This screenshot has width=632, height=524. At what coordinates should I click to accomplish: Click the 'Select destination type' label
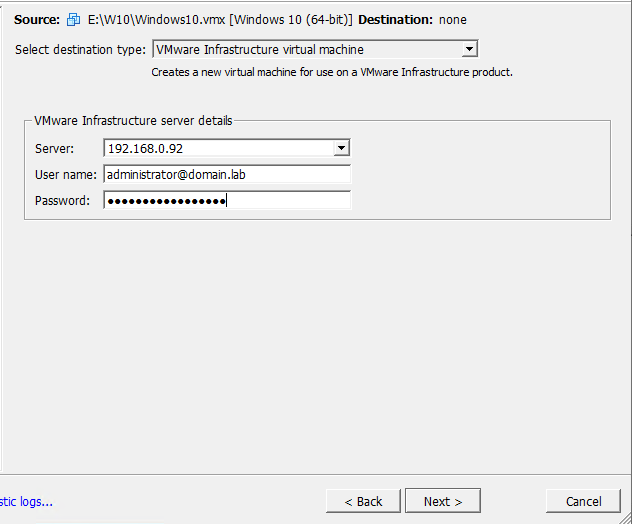pos(80,50)
